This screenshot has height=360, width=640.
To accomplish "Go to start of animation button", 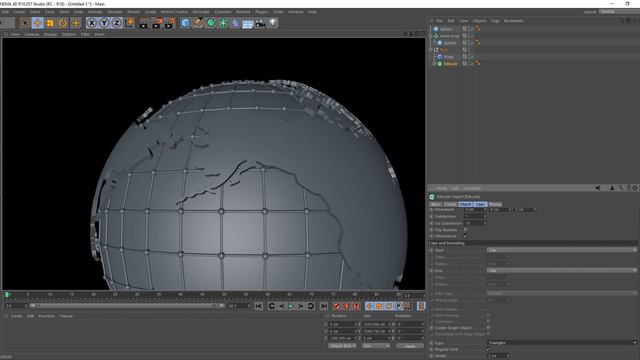I will point(259,306).
